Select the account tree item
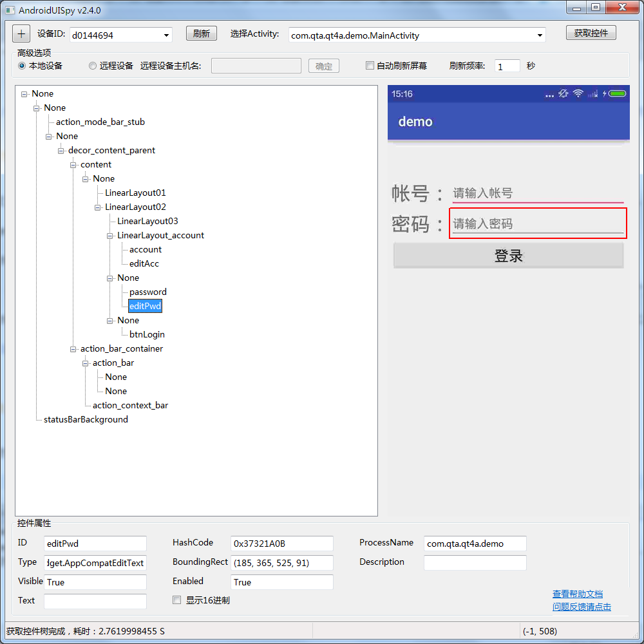Viewport: 644px width, 644px height. tap(146, 249)
